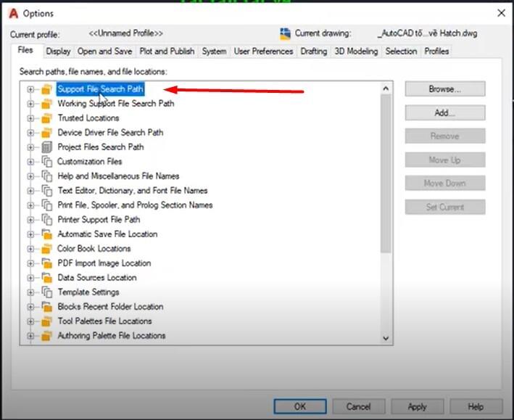Select the Trusted Locations row
The width and height of the screenshot is (514, 420).
coord(88,118)
